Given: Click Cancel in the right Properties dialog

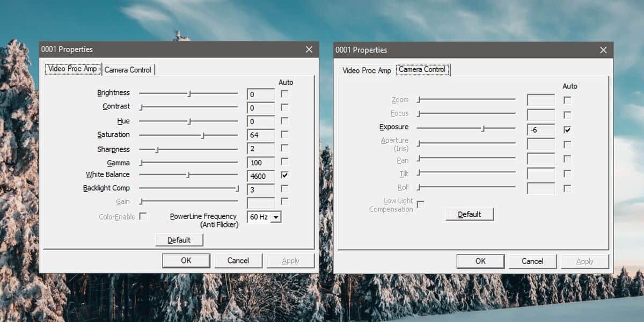Looking at the screenshot, I should click(x=532, y=261).
